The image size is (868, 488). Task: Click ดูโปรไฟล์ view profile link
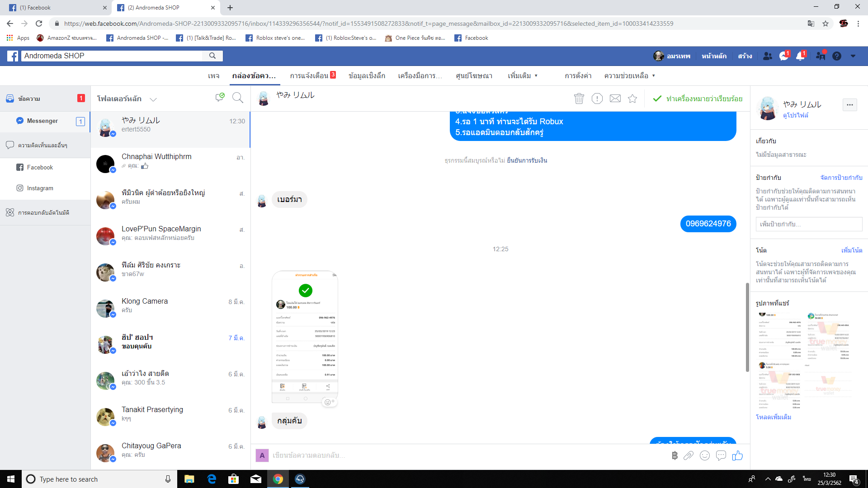(x=796, y=115)
